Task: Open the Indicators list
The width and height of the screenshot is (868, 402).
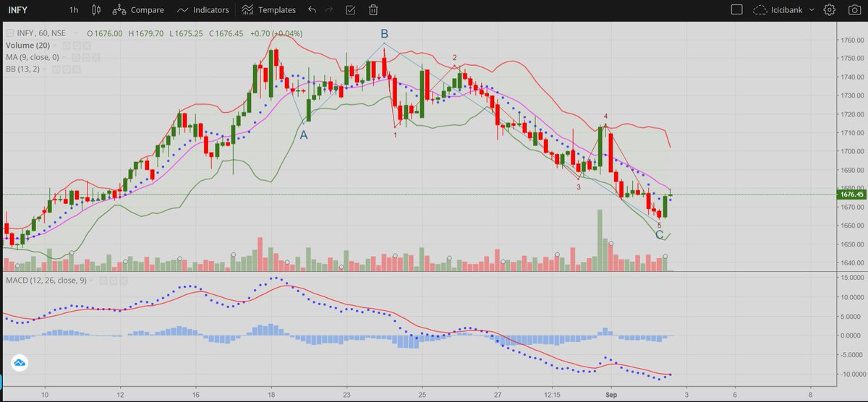Action: [x=203, y=10]
